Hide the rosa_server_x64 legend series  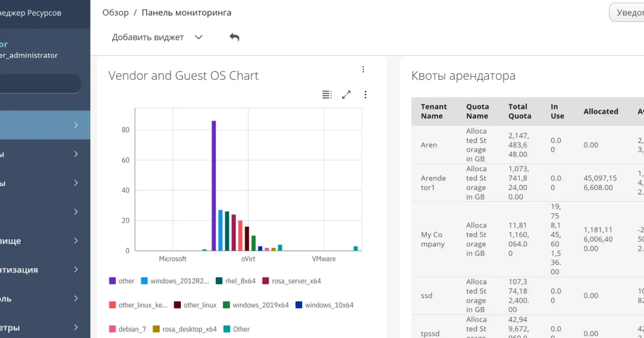[x=291, y=281]
